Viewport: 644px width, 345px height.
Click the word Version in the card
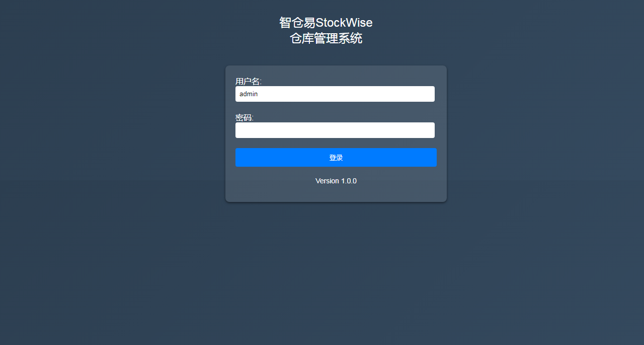click(x=327, y=181)
